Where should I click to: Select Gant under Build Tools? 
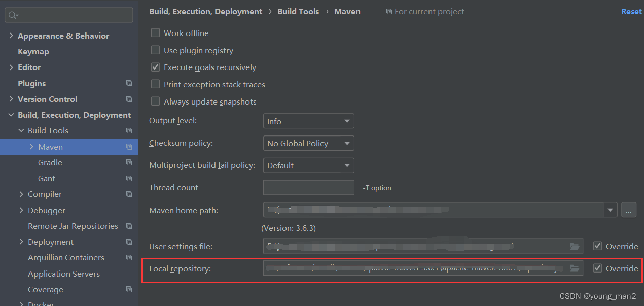pyautogui.click(x=47, y=178)
